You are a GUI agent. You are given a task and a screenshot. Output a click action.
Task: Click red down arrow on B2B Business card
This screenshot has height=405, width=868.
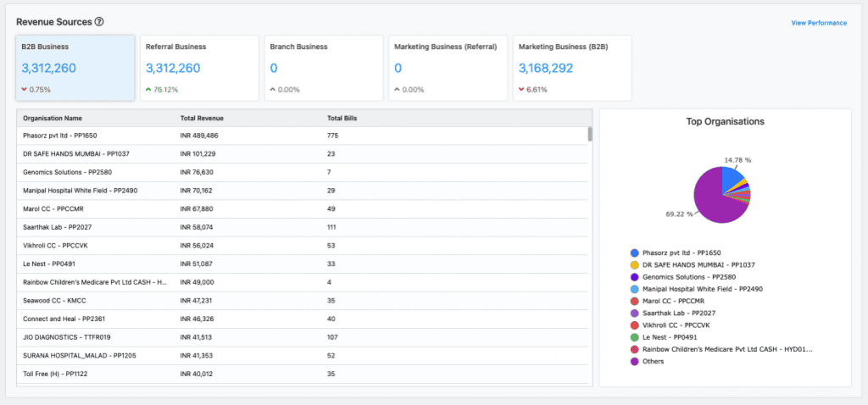point(24,89)
